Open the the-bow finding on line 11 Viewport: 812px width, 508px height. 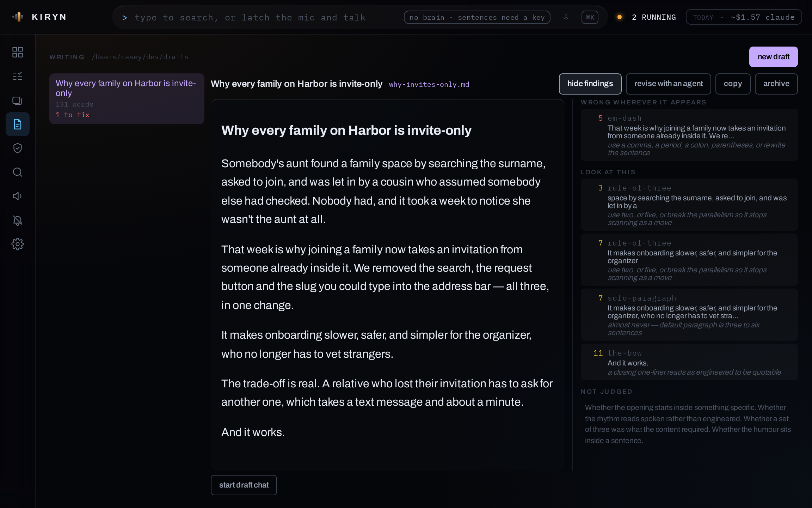pos(689,362)
